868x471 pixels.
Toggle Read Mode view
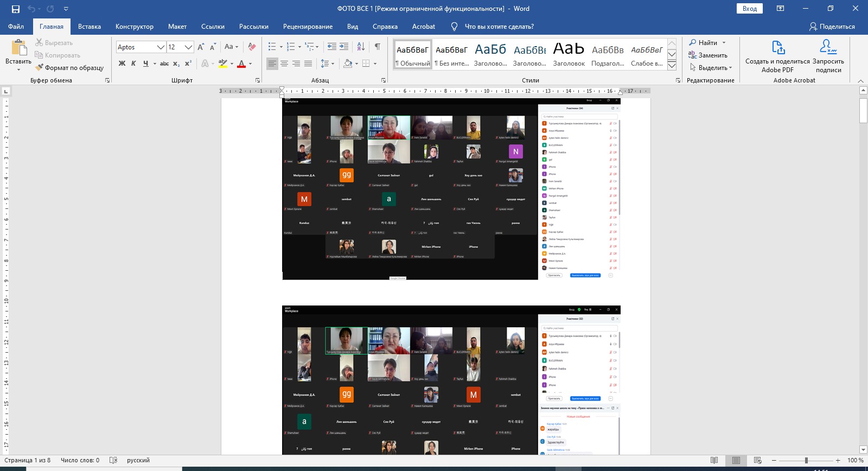[714, 460]
